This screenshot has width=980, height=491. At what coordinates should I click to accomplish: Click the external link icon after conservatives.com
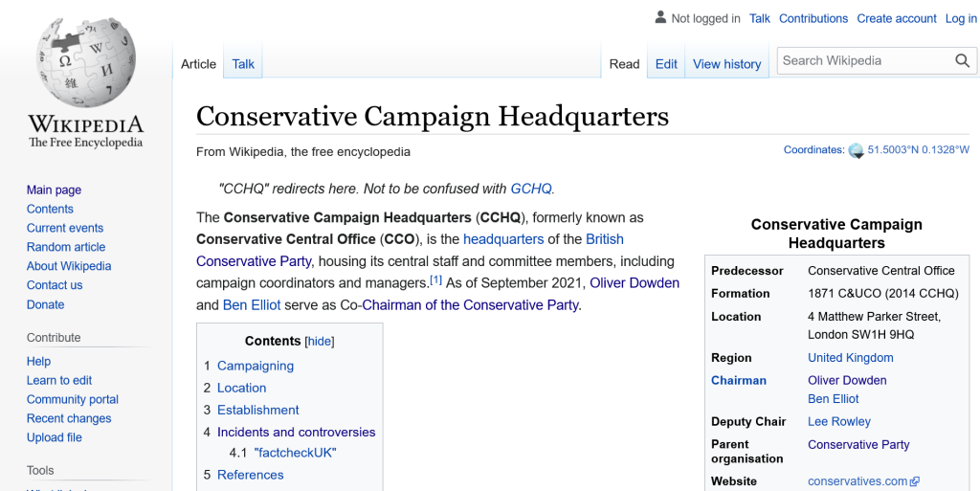[x=914, y=481]
